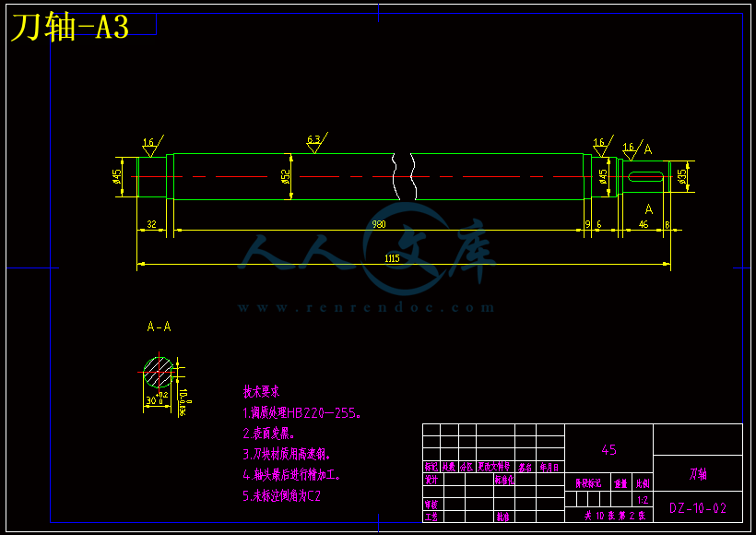Select the "1115" overall length dimension

point(392,258)
